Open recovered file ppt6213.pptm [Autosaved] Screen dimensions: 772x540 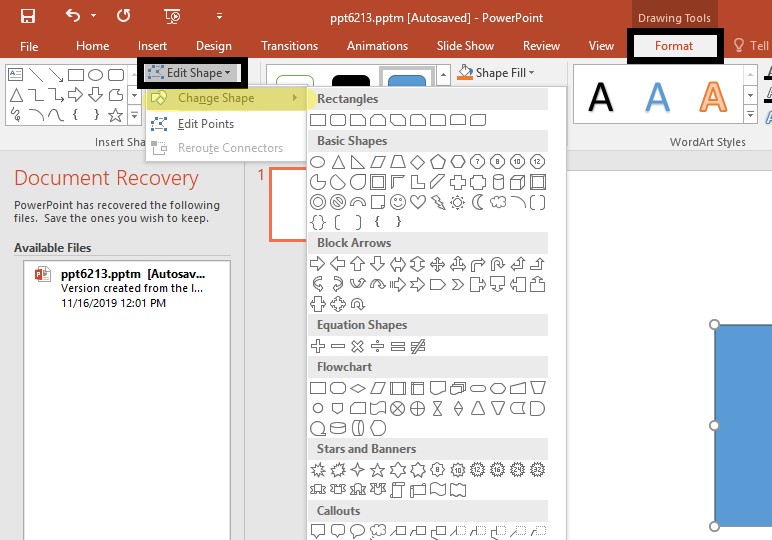127,288
